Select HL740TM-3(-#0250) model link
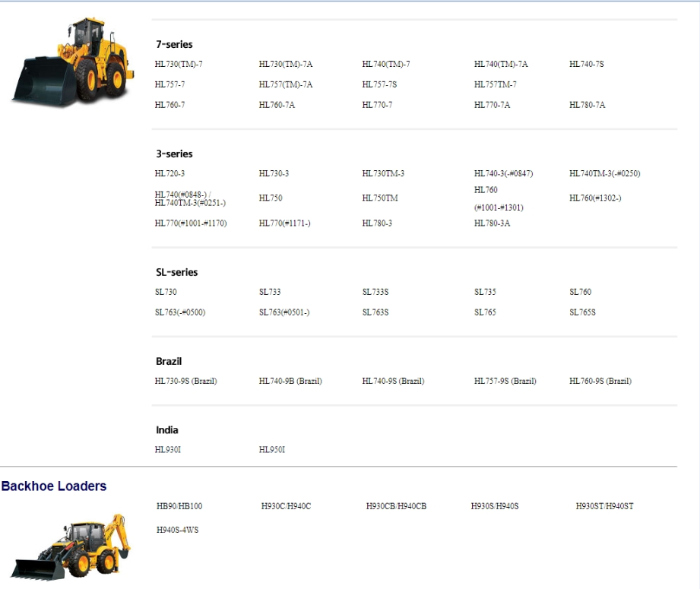700x589 pixels. (x=603, y=173)
